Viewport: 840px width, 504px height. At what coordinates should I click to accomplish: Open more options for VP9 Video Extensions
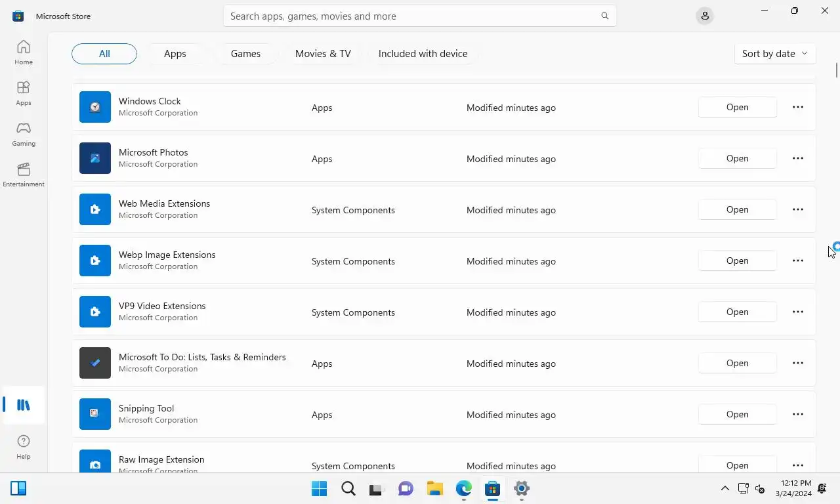click(x=798, y=312)
